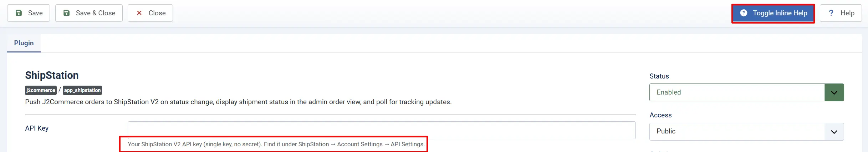Click the question mark icon on Help
This screenshot has width=868, height=152.
click(831, 13)
